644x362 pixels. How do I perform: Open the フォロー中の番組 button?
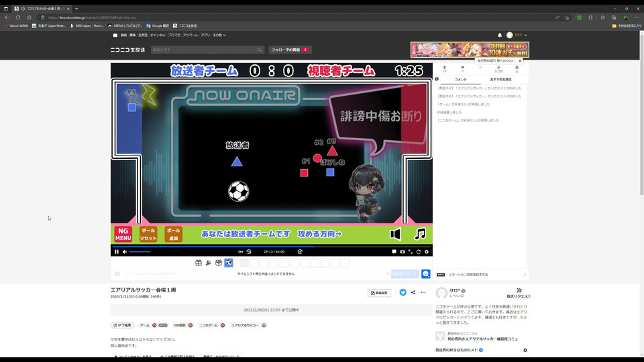point(290,50)
